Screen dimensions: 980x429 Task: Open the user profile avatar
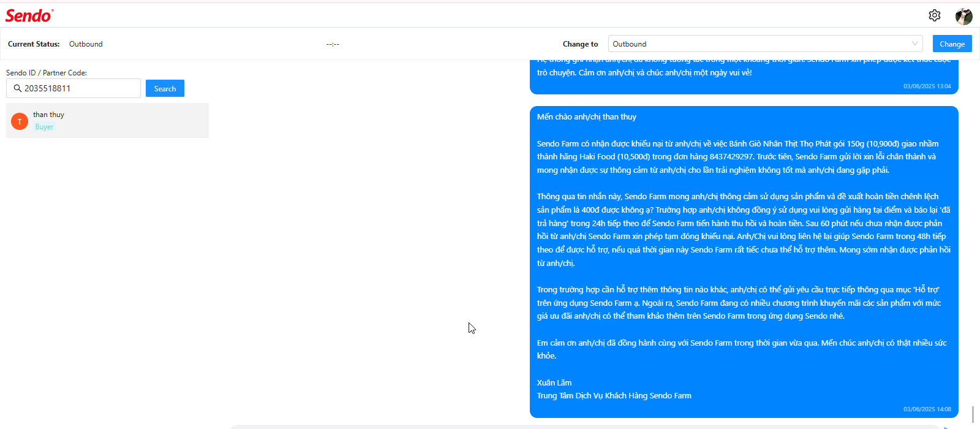point(964,16)
